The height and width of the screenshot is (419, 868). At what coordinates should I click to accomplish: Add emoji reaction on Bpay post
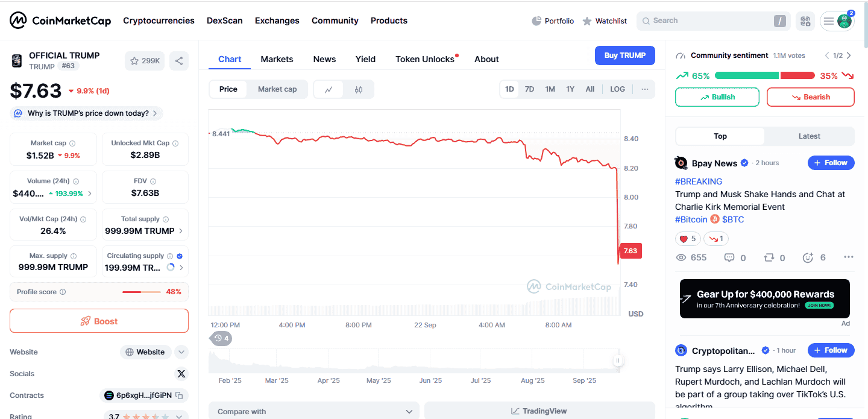click(808, 257)
